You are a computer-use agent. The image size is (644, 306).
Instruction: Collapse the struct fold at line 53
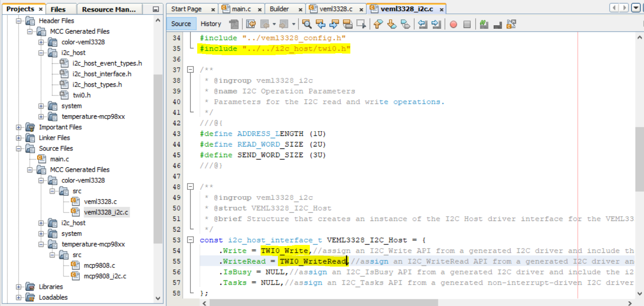click(191, 240)
